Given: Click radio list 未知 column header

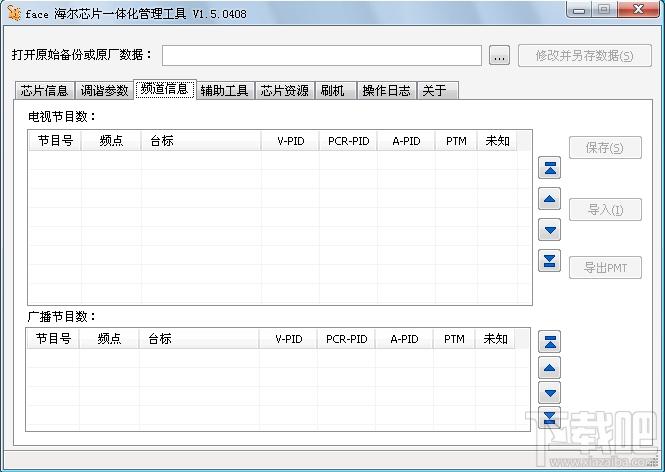Looking at the screenshot, I should tap(495, 339).
